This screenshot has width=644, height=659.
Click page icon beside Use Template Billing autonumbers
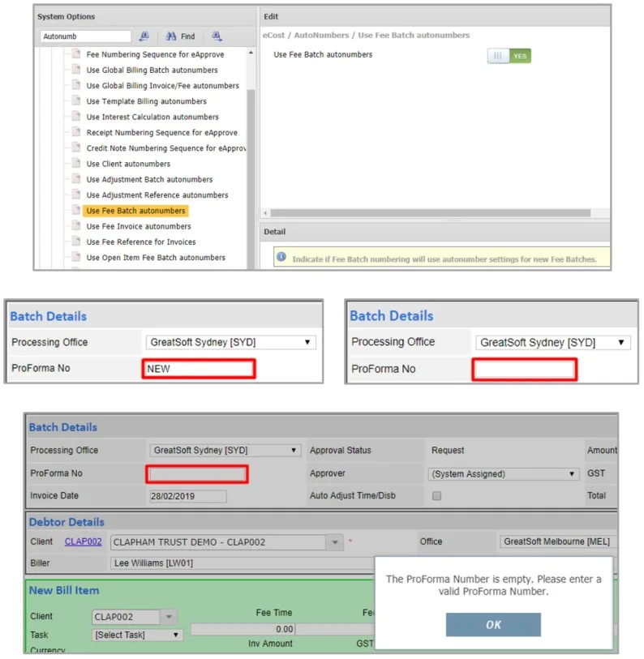(76, 101)
